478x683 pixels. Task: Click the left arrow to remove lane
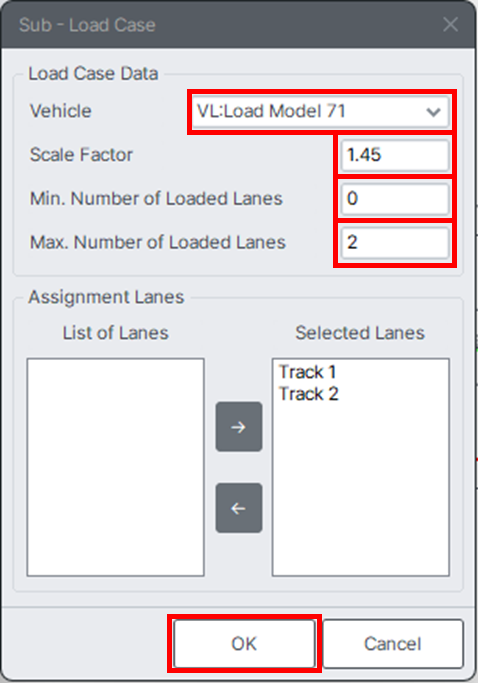239,508
